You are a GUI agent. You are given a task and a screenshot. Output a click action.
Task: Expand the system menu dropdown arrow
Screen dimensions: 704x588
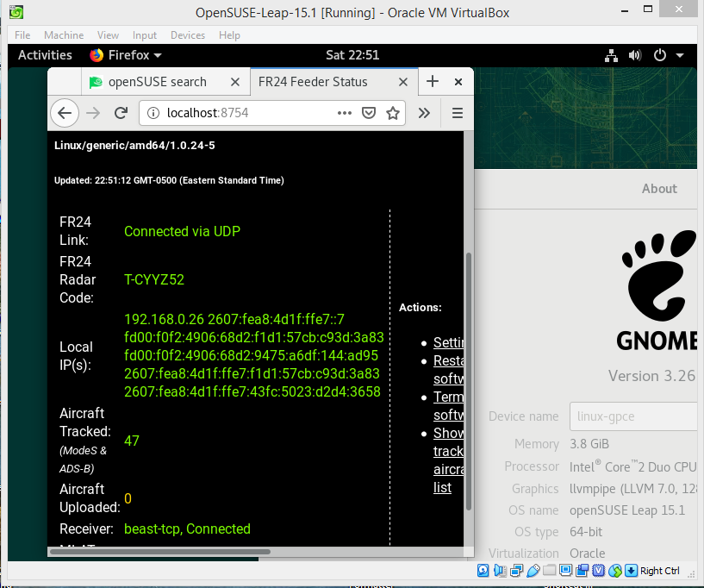pos(680,55)
